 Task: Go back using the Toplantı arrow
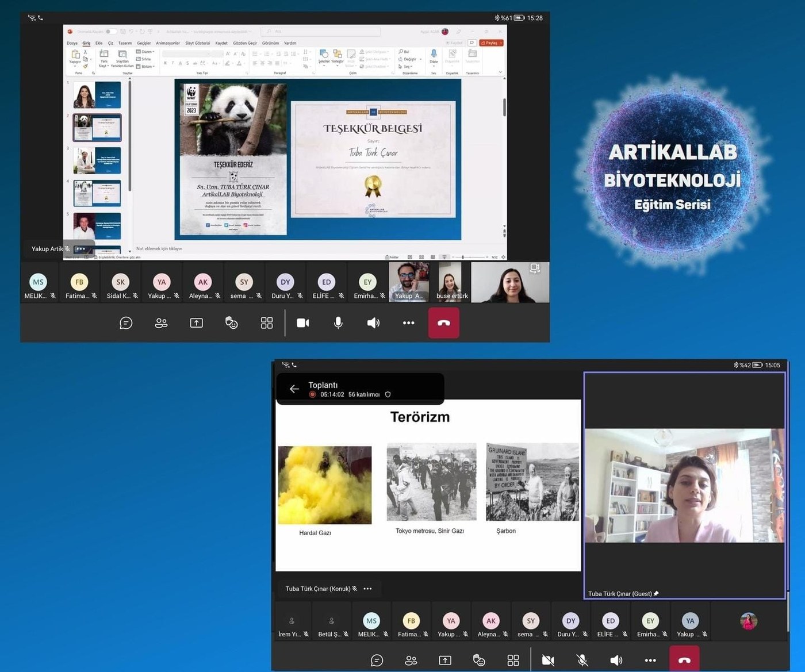pos(294,389)
